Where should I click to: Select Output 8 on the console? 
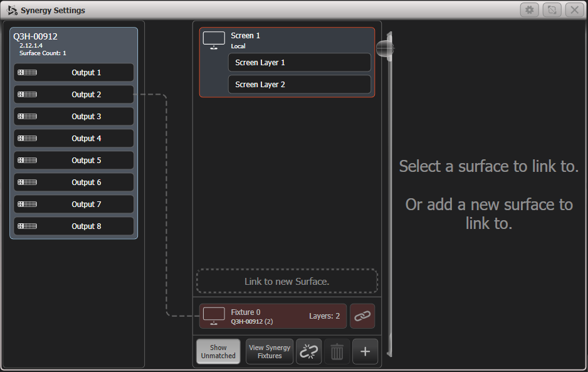73,226
